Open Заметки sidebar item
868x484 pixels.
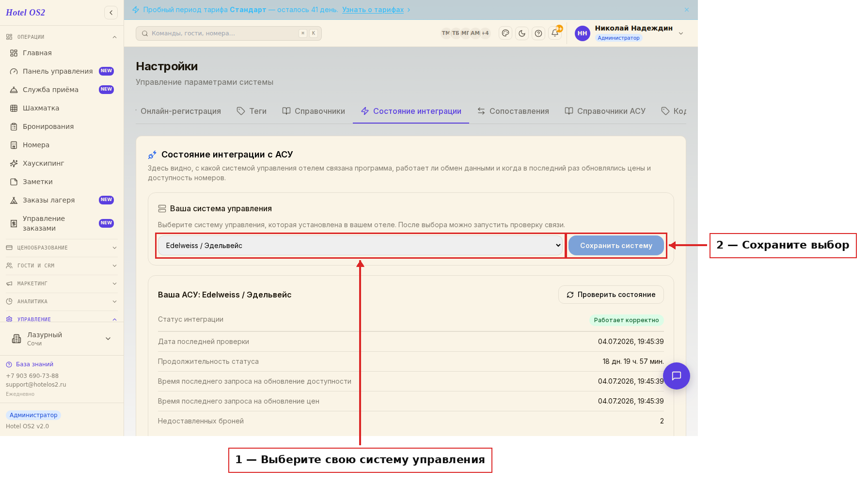point(62,182)
